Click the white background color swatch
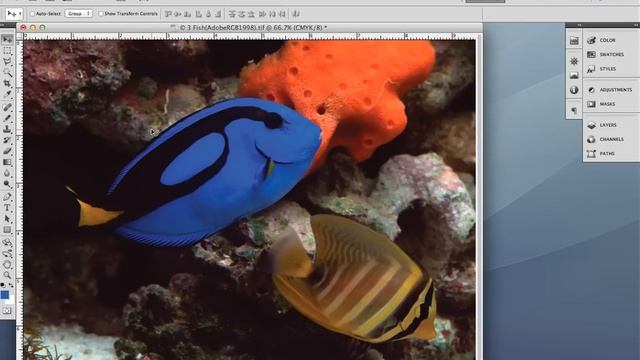640x360 pixels. [10, 300]
